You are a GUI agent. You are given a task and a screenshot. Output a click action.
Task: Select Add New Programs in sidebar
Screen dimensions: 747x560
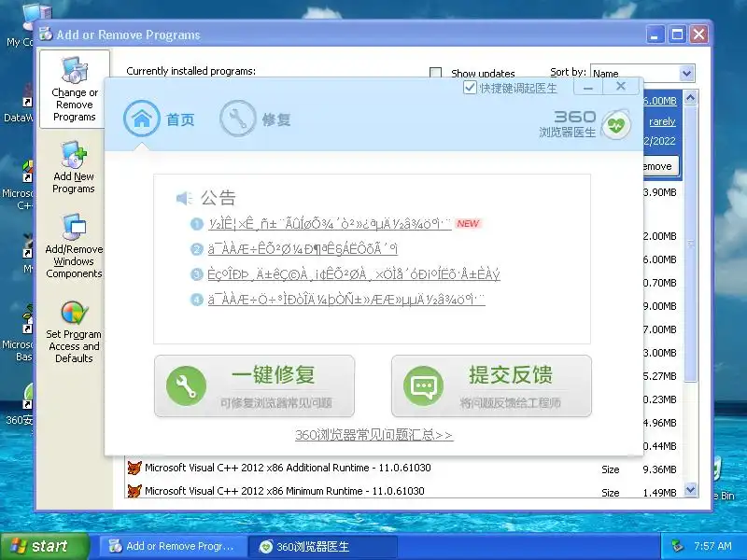[74, 168]
